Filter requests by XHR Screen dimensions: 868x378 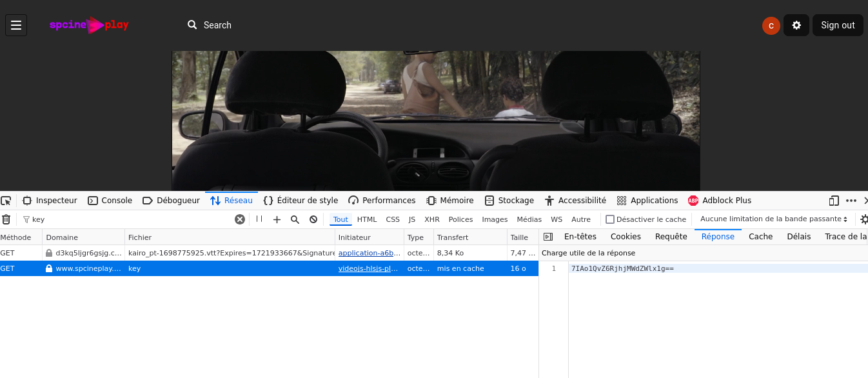tap(432, 219)
